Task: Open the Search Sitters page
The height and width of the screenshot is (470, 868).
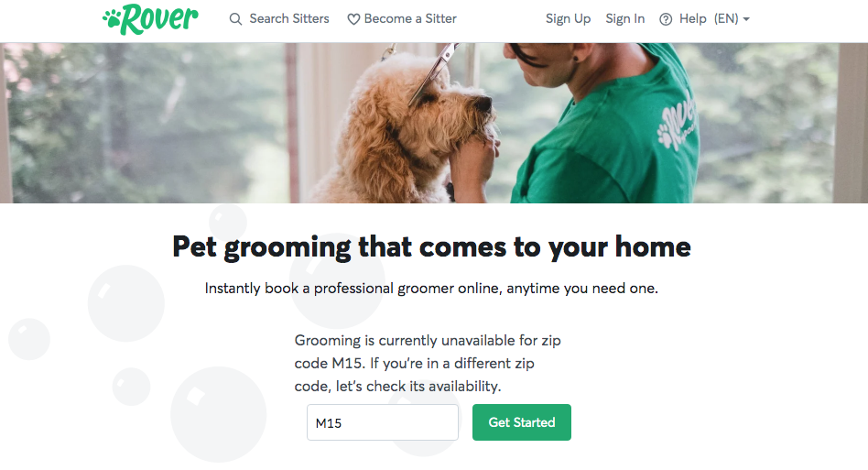Action: (289, 19)
